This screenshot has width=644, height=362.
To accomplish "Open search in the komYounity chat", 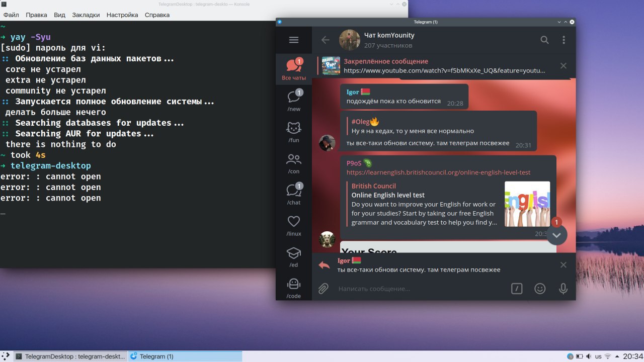I will click(x=544, y=40).
